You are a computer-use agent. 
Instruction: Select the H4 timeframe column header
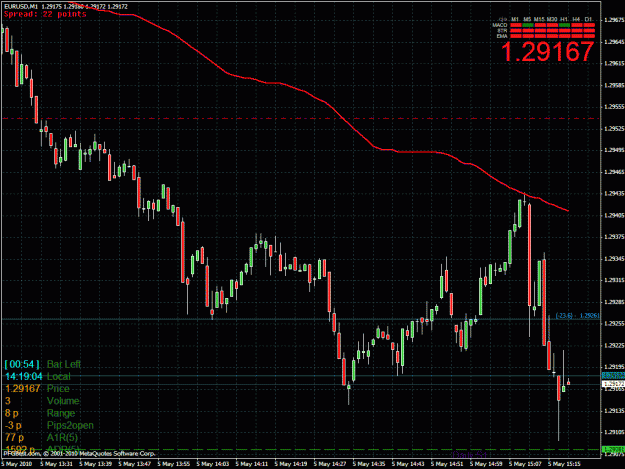pyautogui.click(x=576, y=19)
